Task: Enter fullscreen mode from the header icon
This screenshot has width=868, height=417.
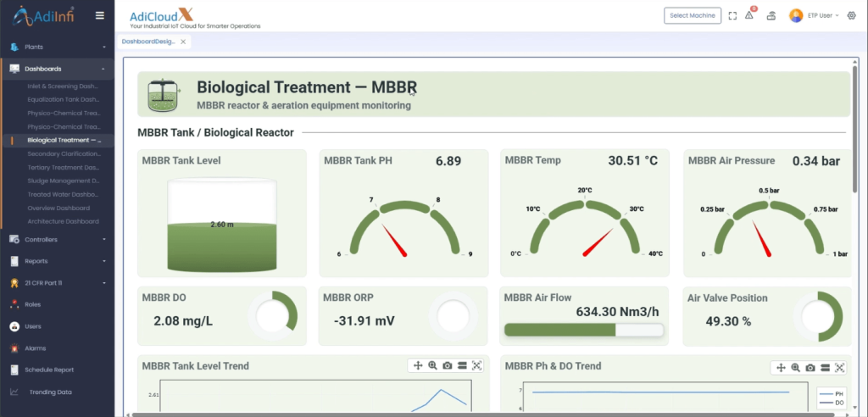Action: pyautogui.click(x=732, y=15)
